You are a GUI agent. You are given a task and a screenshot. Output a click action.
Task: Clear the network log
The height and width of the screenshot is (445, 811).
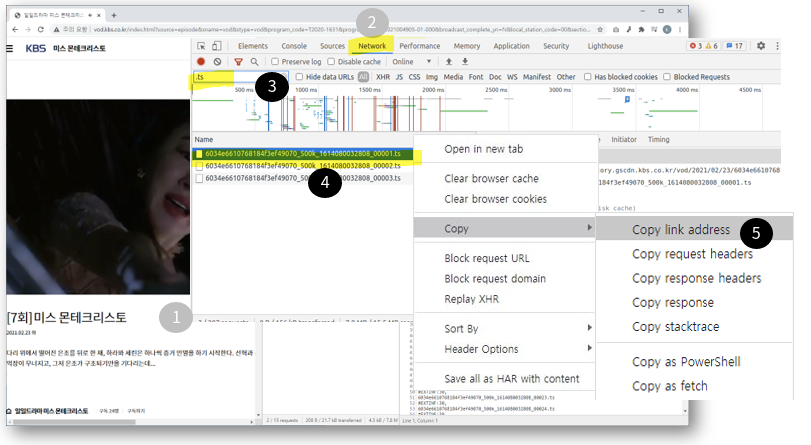click(217, 62)
